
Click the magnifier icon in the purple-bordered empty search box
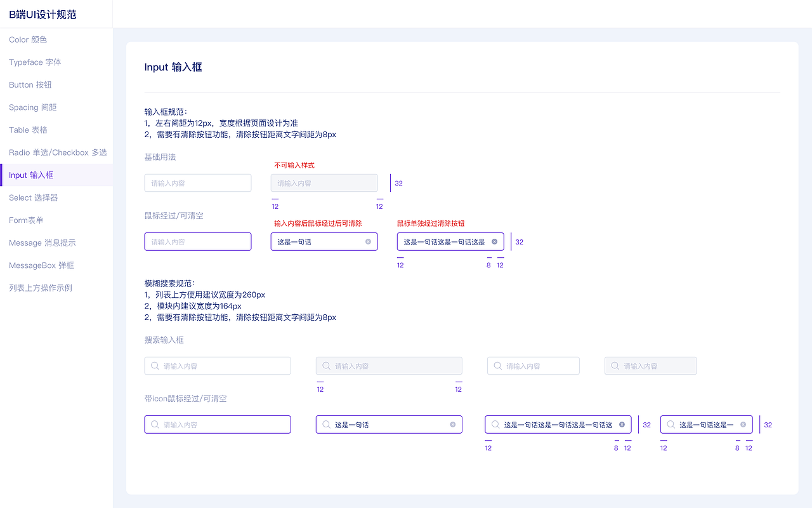[x=155, y=424]
